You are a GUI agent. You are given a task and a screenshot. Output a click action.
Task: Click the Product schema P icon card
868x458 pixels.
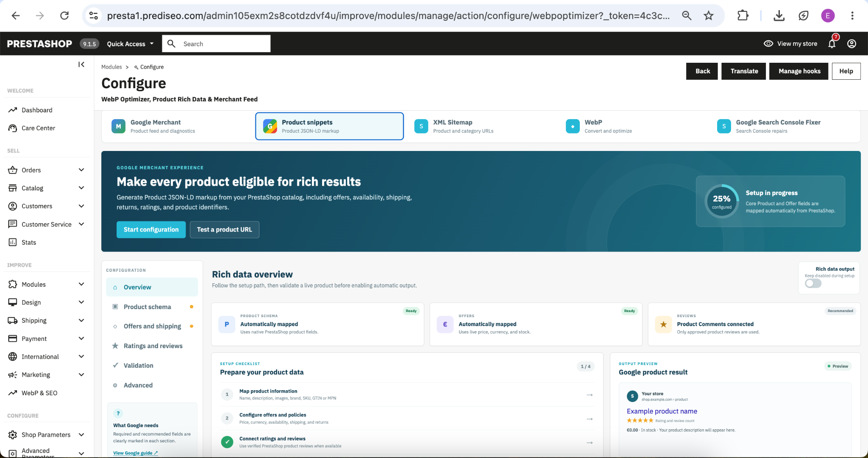[x=227, y=324]
